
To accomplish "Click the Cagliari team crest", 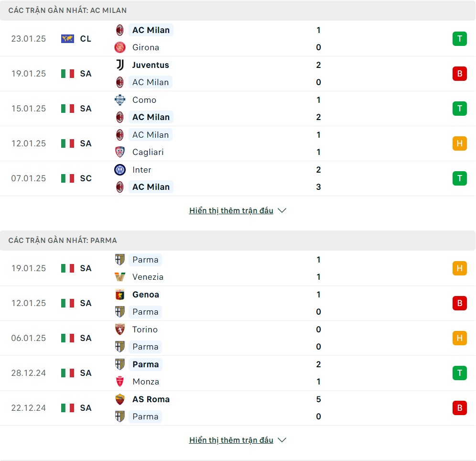I will pos(120,152).
